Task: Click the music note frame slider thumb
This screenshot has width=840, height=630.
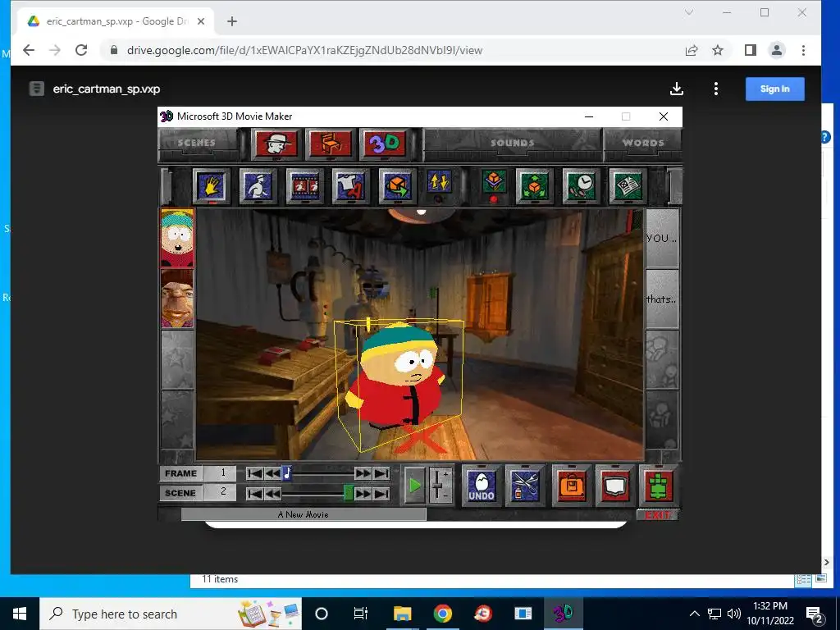Action: (286, 473)
